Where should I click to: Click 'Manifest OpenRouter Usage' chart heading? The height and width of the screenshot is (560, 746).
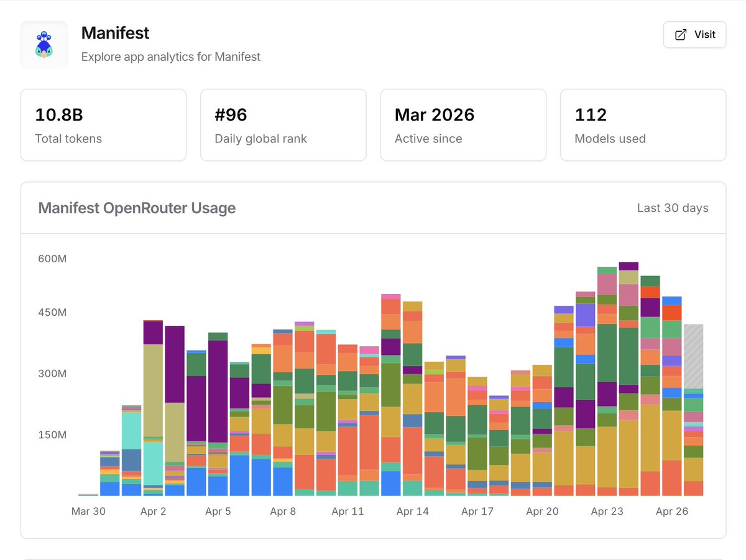pos(137,208)
